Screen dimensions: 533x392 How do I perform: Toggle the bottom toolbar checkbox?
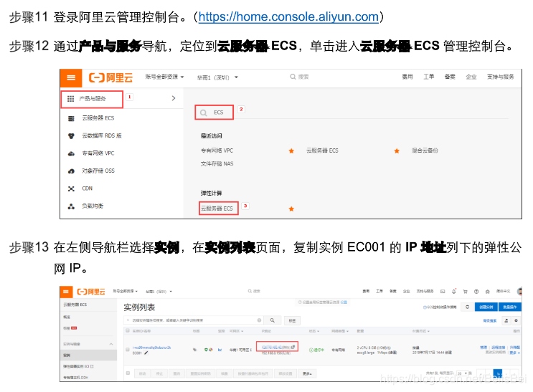(128, 373)
